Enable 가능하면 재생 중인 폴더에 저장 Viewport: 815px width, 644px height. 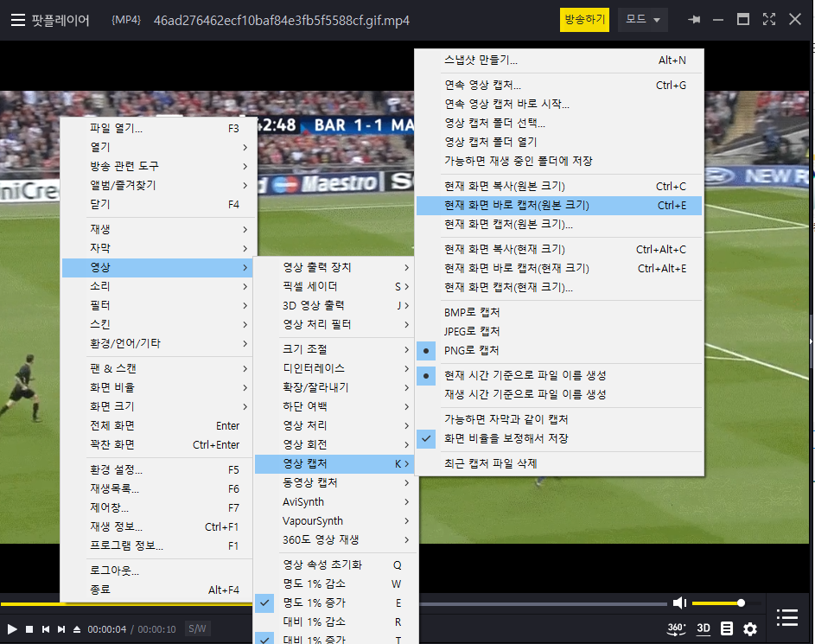(x=560, y=161)
